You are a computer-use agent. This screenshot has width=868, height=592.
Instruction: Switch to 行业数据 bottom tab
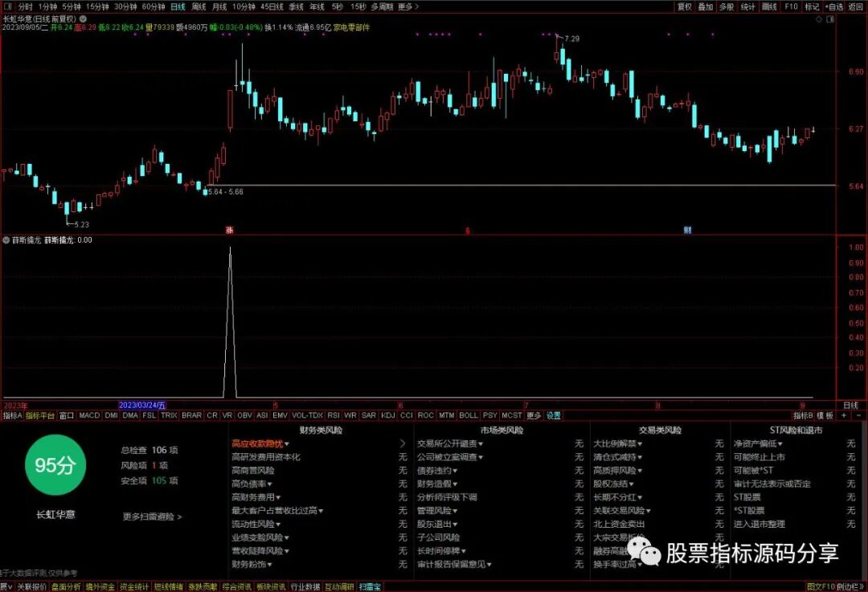pos(305,586)
